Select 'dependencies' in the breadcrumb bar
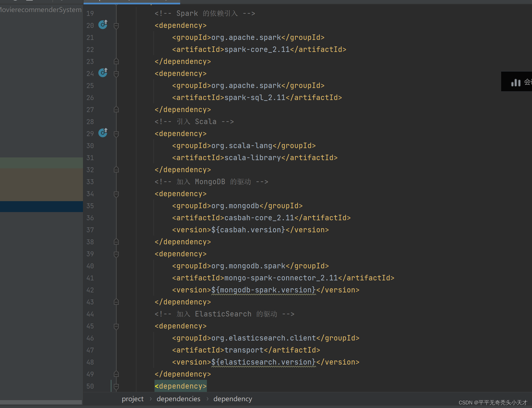532x408 pixels. (178, 399)
